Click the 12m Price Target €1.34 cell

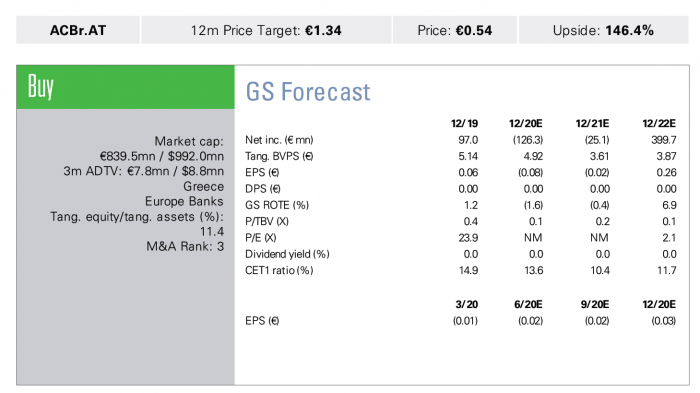pyautogui.click(x=266, y=30)
